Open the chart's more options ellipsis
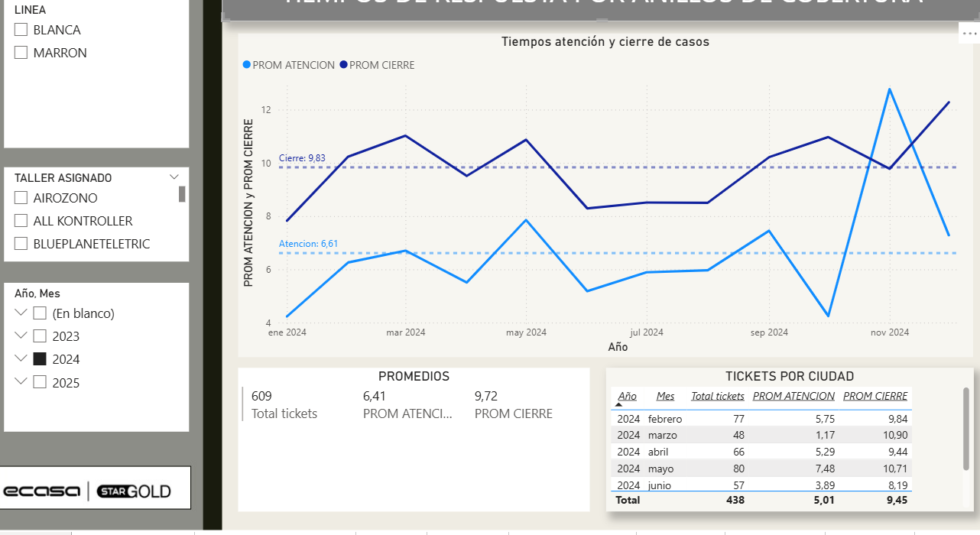 [x=969, y=34]
